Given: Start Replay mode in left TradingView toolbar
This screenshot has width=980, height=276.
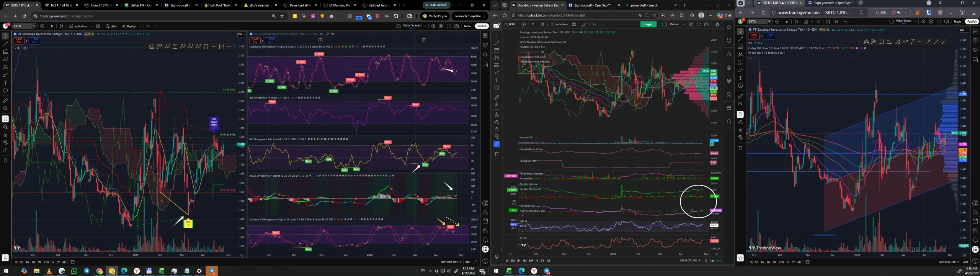Looking at the screenshot, I should [129, 26].
